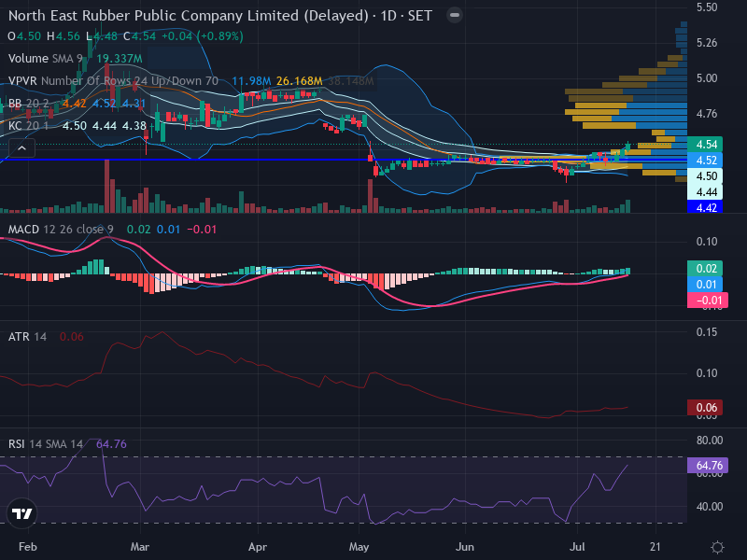Click the VPVR up volume value 11.98M
The width and height of the screenshot is (747, 560).
click(251, 81)
